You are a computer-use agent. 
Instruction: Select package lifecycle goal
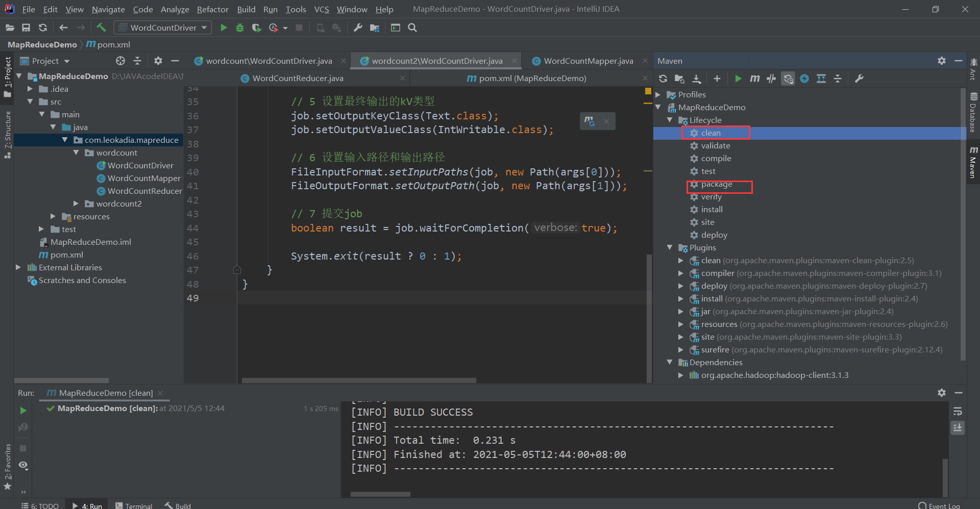(x=716, y=184)
